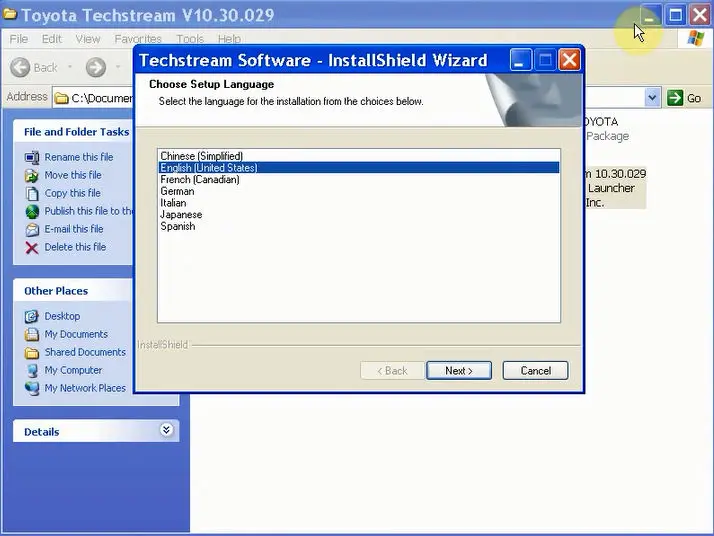Open the View menu
This screenshot has width=714, height=536.
tap(88, 39)
